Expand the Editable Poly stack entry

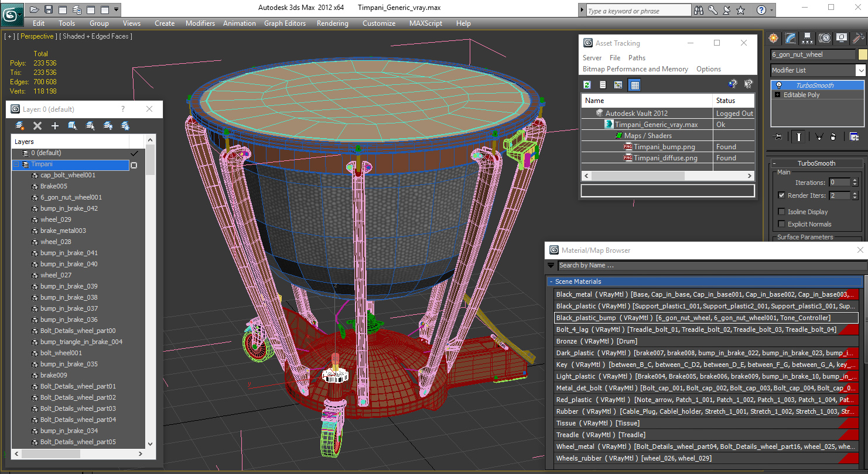777,95
